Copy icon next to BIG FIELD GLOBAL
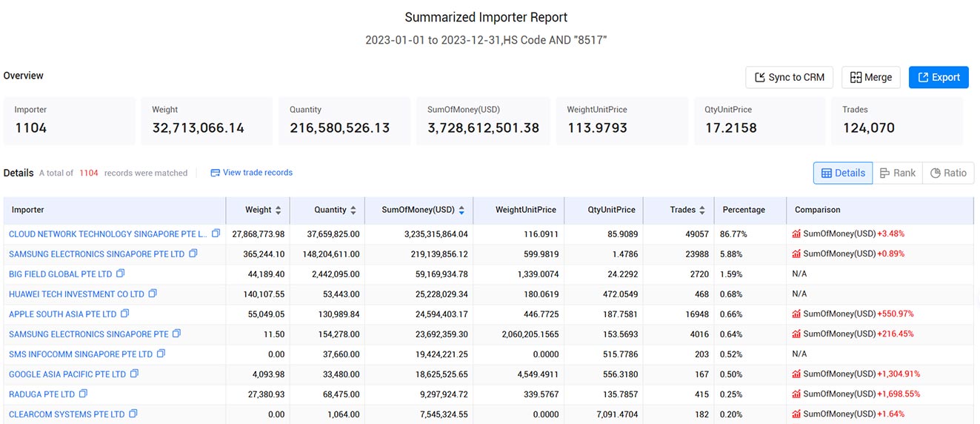980x424 pixels. pyautogui.click(x=121, y=274)
